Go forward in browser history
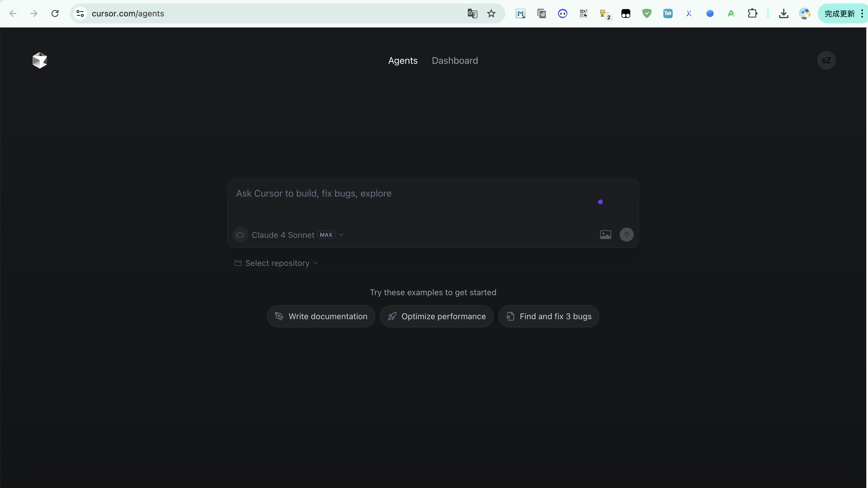 pos(34,13)
